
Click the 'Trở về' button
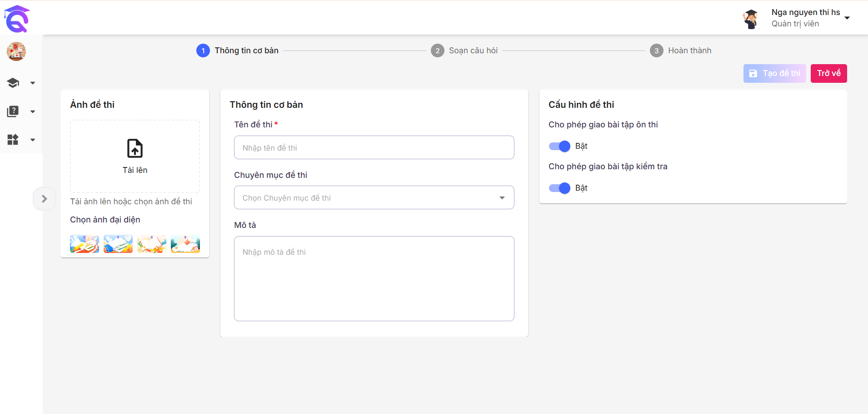pyautogui.click(x=828, y=73)
